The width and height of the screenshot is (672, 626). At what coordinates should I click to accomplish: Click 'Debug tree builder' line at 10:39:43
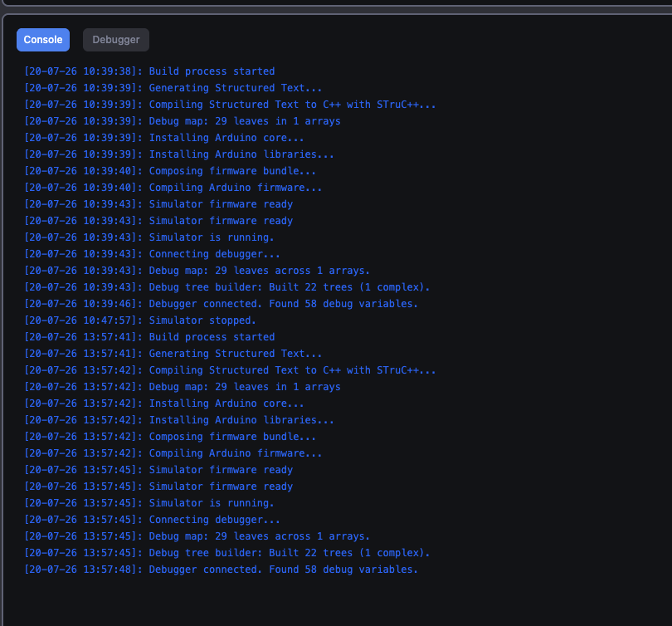click(x=227, y=287)
